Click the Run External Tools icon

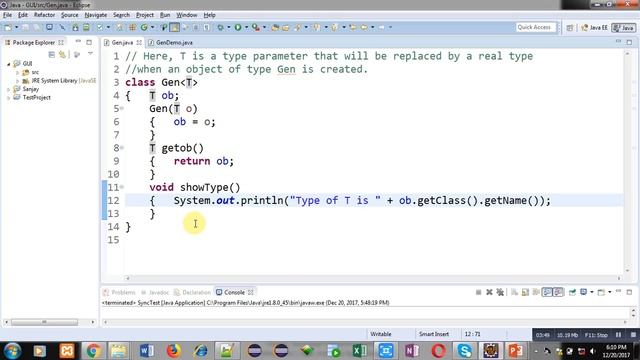pos(256,27)
